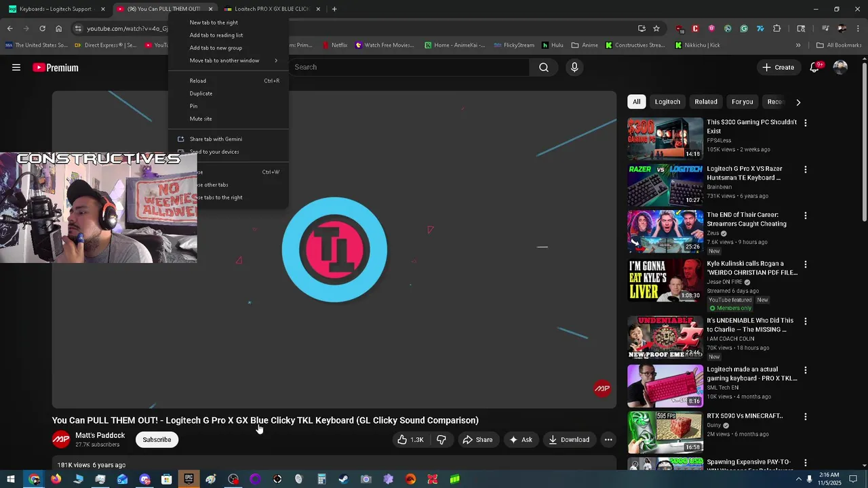
Task: Switch to the Logitech PRO X GX BLUE tab
Action: click(x=271, y=9)
